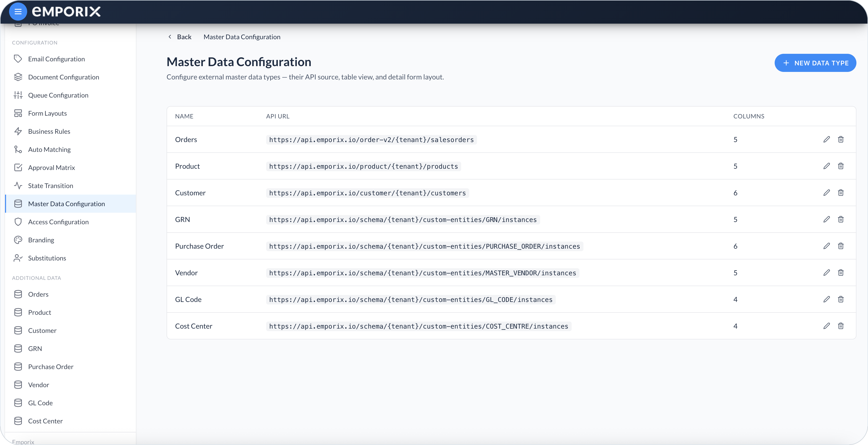Click the salesorders API URL
Viewport: 868px width, 445px height.
[x=371, y=140]
